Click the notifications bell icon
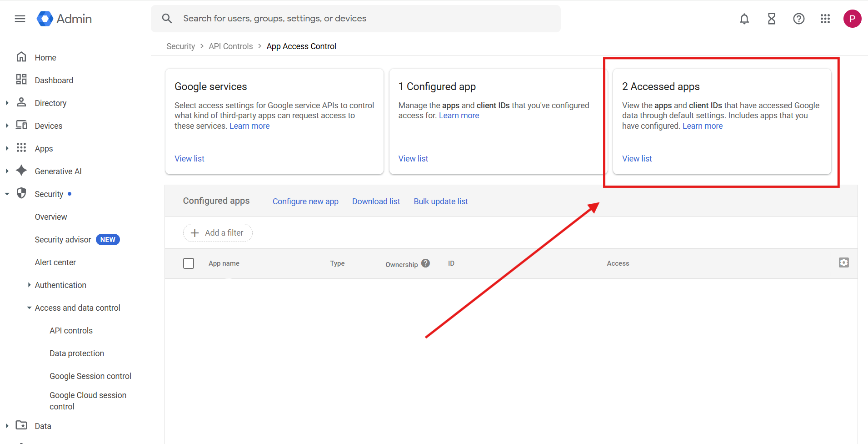The width and height of the screenshot is (868, 444). [x=744, y=19]
